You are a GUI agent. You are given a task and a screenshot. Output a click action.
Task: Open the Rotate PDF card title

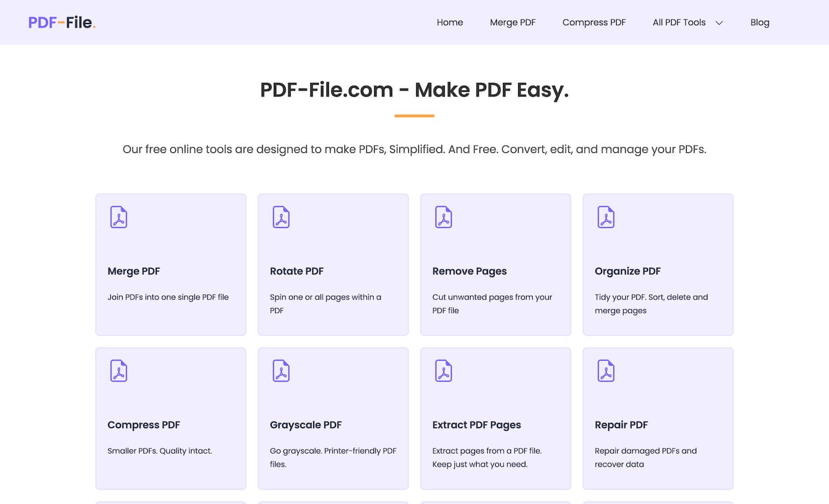tap(297, 271)
